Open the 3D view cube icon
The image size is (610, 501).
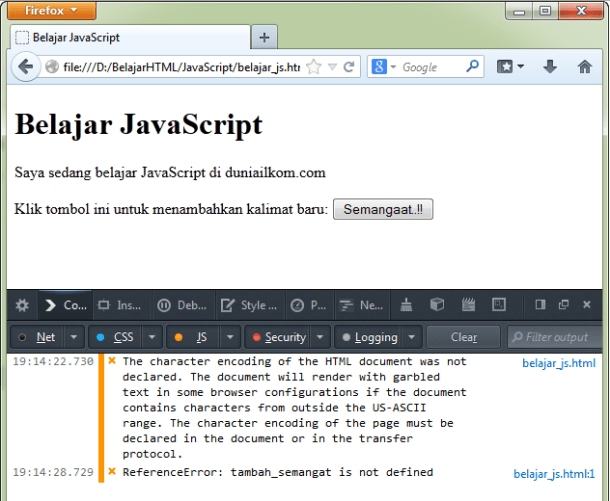tap(437, 305)
